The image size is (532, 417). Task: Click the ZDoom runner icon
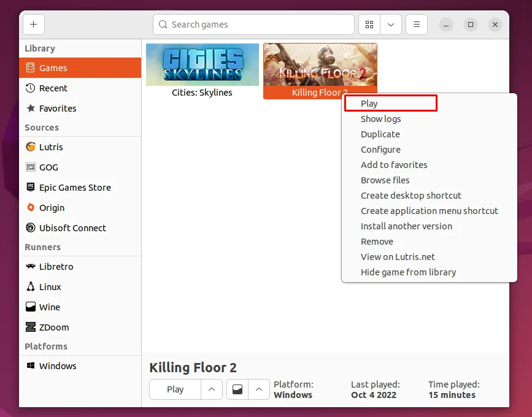(x=31, y=327)
